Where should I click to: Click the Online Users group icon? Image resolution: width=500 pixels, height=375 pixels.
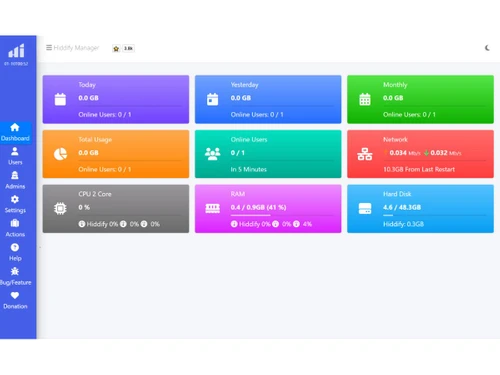pos(212,154)
